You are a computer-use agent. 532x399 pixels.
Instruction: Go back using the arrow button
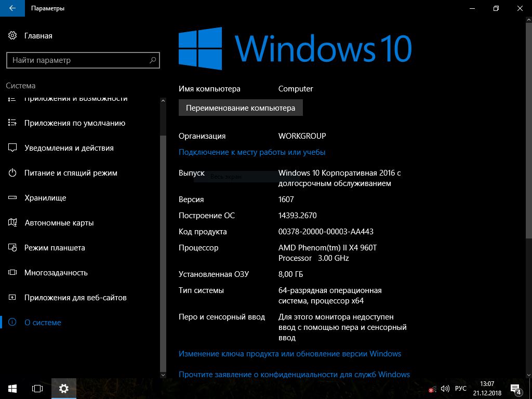(12, 8)
